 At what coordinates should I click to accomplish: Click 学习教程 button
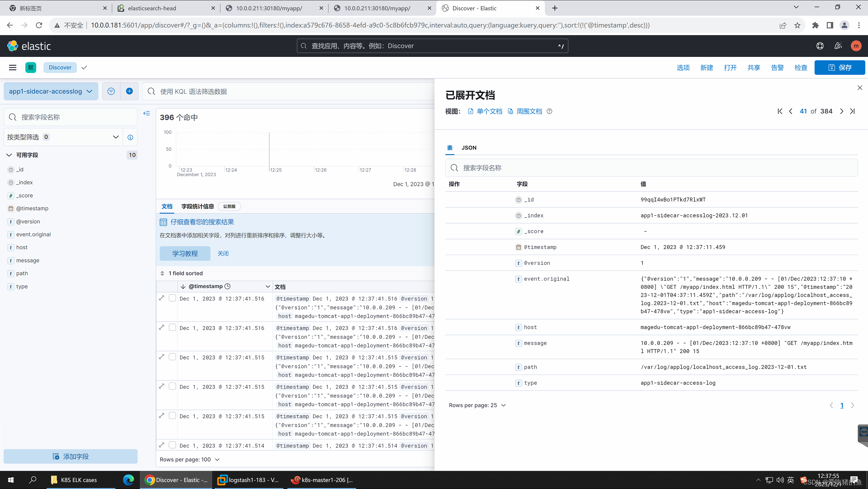click(185, 254)
